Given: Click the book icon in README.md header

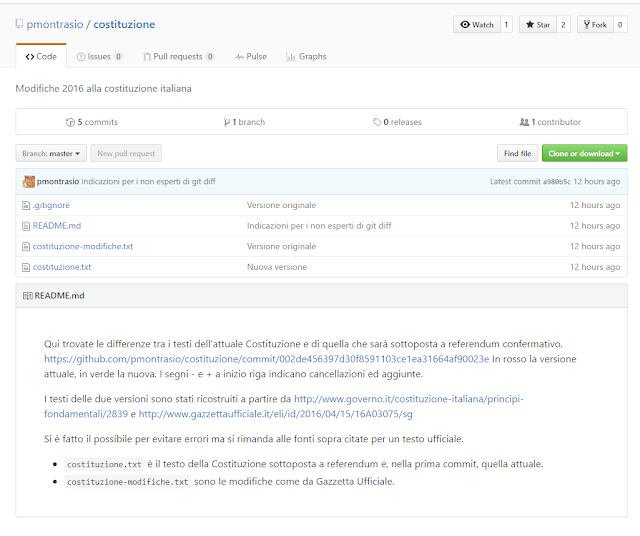Looking at the screenshot, I should [x=28, y=296].
